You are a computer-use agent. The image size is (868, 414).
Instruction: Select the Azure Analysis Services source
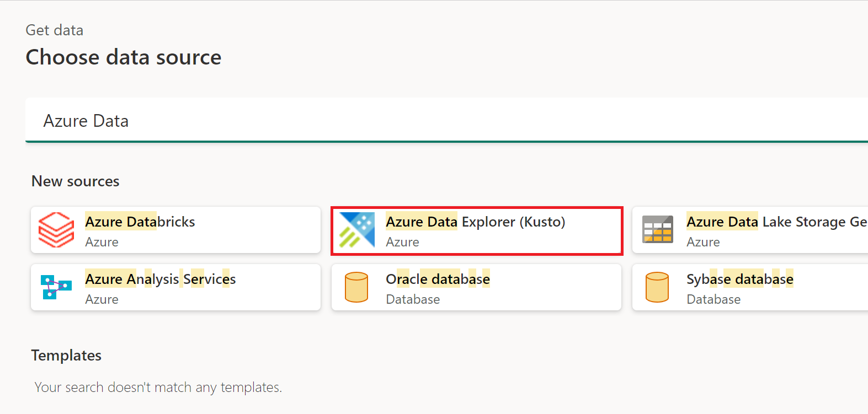[x=175, y=287]
